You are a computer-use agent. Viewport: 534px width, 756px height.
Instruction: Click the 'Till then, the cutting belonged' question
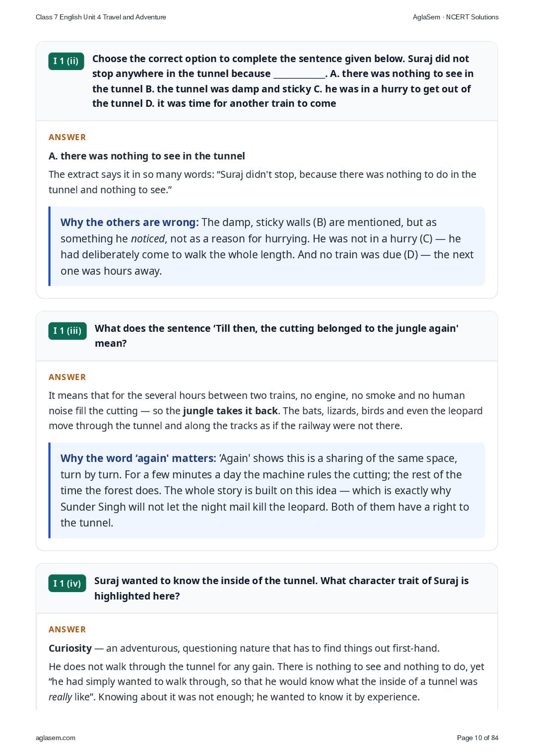click(276, 336)
